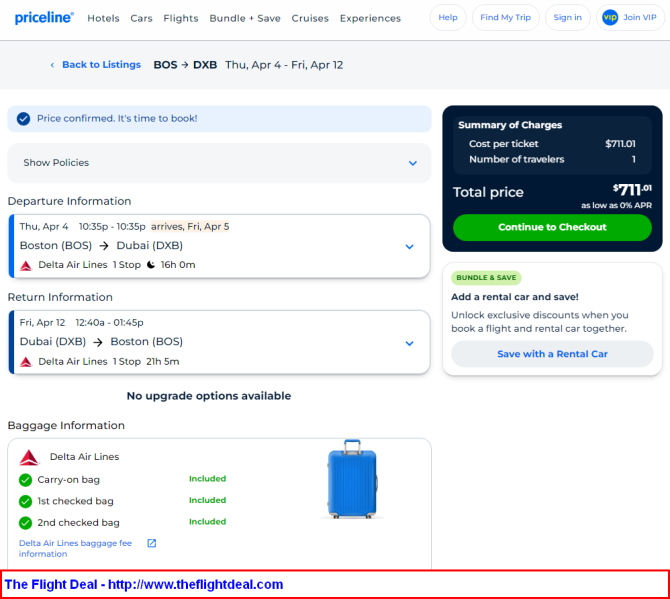Open Find My Trip
Viewport: 670px width, 599px height.
pos(505,18)
